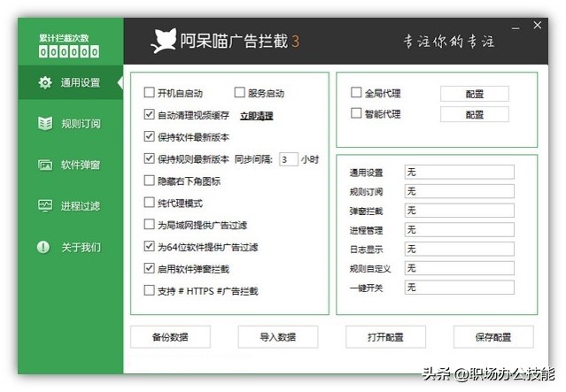This screenshot has height=392, width=566.
Task: Click the monitor icon beside 进程过滤
Action: [45, 205]
